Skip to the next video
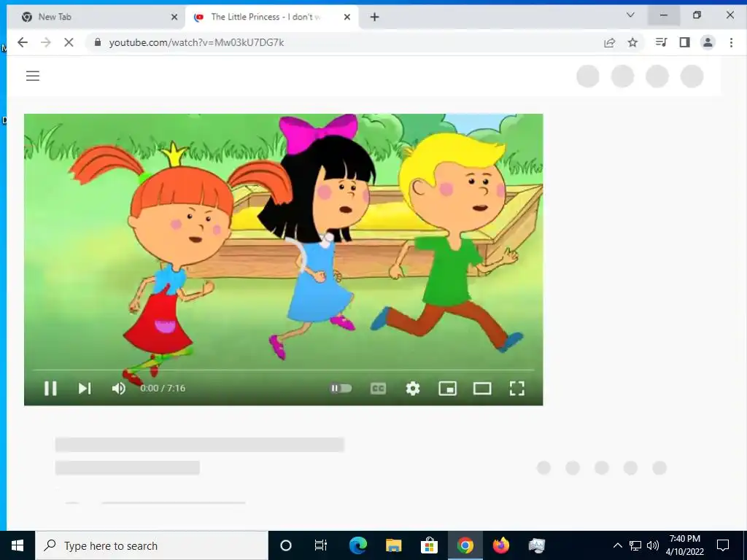The height and width of the screenshot is (560, 747). 85,388
